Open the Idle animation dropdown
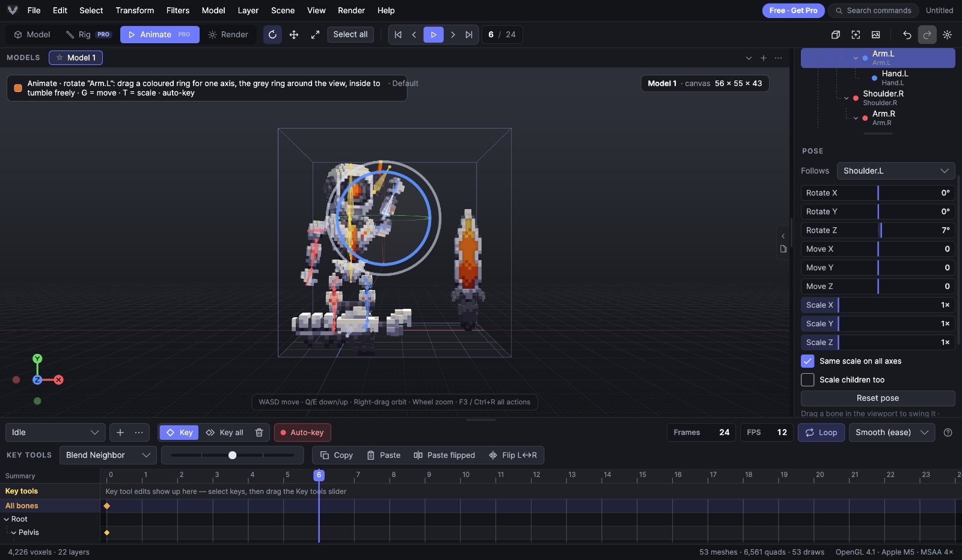The height and width of the screenshot is (560, 962). 55,433
